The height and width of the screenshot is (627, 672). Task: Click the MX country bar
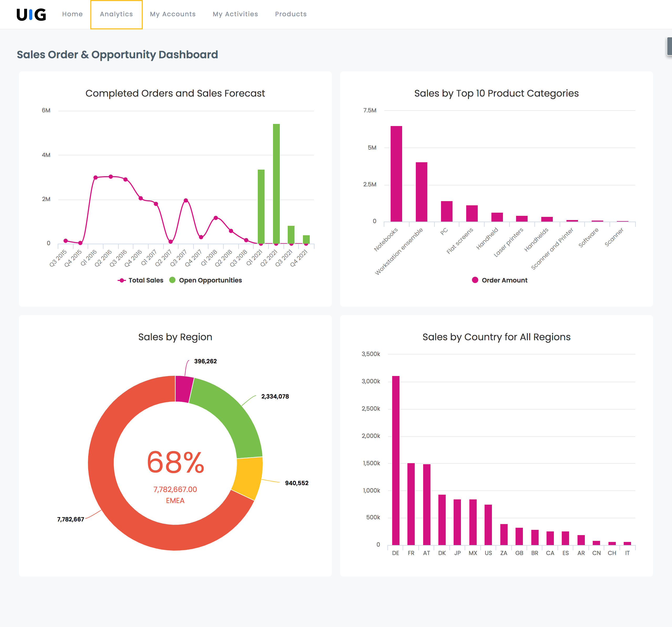(x=473, y=522)
